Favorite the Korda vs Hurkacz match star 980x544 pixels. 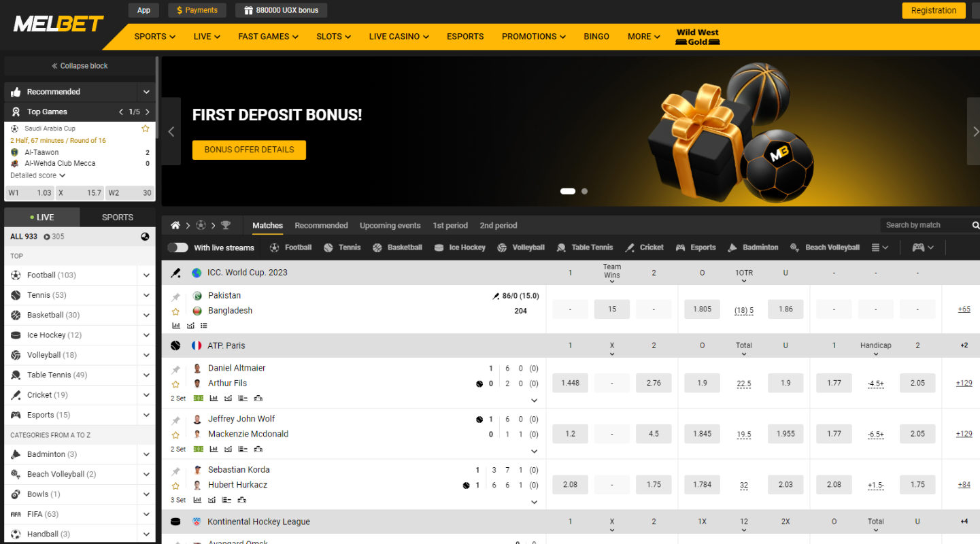point(175,486)
